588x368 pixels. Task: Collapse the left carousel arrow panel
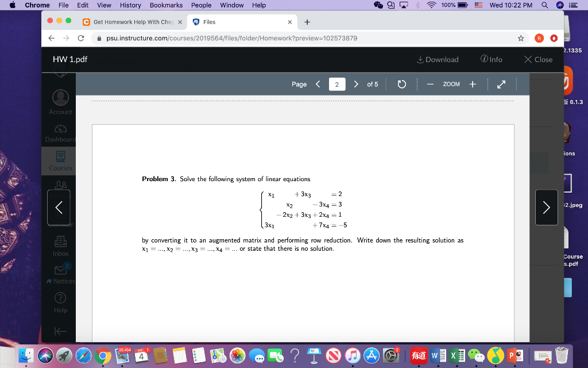[x=59, y=207]
